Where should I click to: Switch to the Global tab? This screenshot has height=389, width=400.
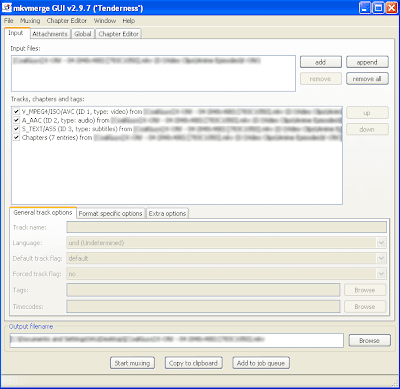click(83, 34)
